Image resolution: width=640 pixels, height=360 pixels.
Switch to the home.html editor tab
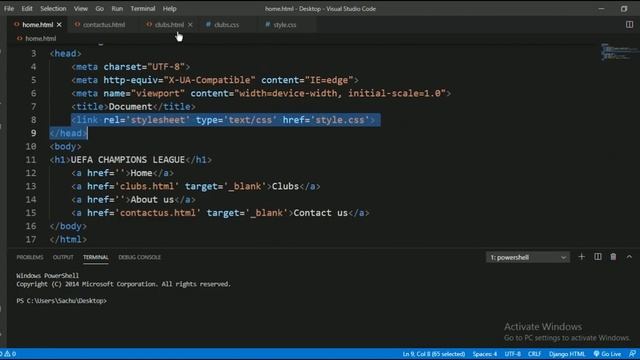[38, 25]
